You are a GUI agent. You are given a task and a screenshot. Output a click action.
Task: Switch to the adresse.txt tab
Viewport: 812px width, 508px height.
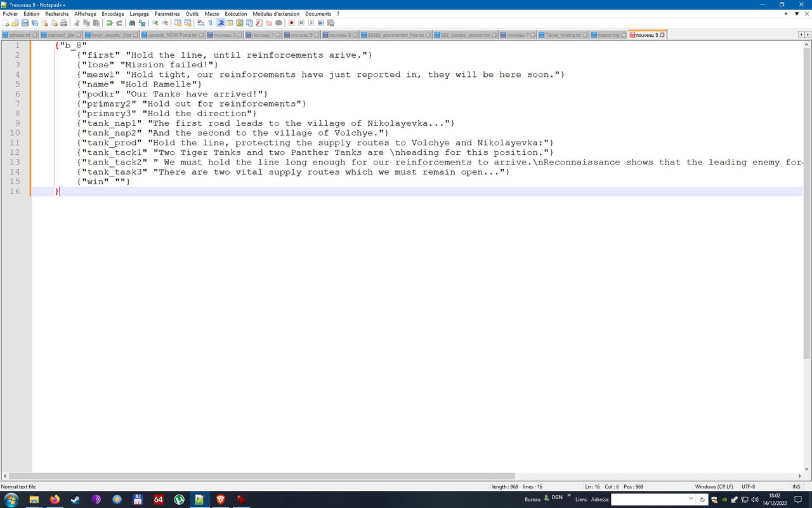(20, 35)
